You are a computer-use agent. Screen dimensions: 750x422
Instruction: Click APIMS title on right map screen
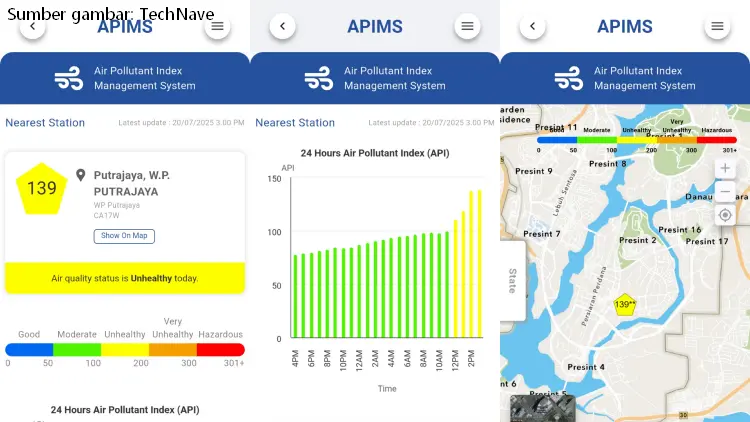coord(625,26)
